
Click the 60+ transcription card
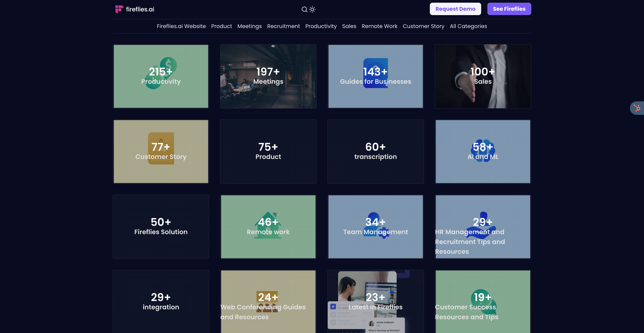375,151
